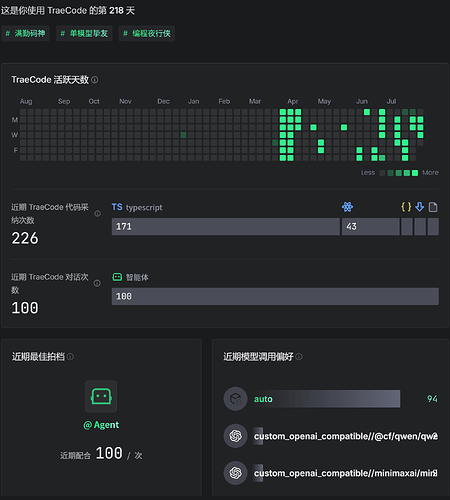Select the 编程夜行侠 hashtag badge
Image resolution: width=450 pixels, height=500 pixels.
coord(147,33)
